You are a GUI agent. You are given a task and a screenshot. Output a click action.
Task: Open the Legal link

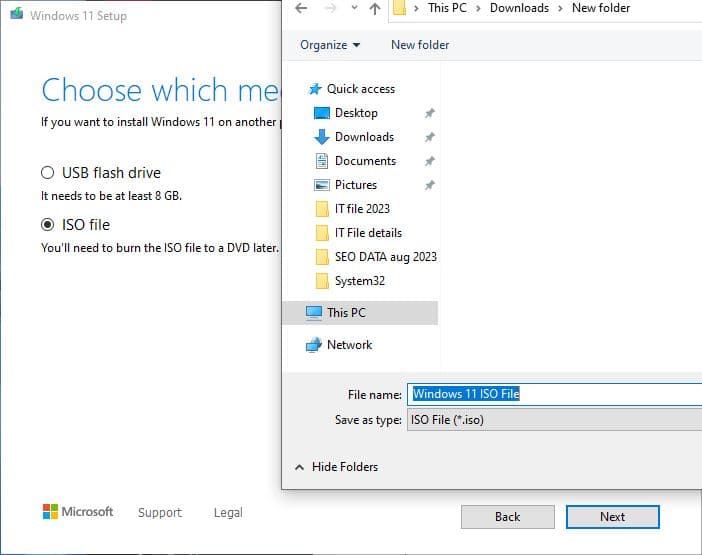coord(228,512)
